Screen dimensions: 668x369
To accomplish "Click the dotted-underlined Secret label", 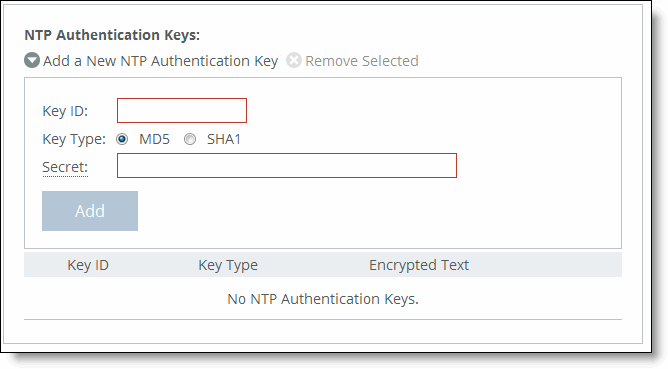I will tap(65, 167).
